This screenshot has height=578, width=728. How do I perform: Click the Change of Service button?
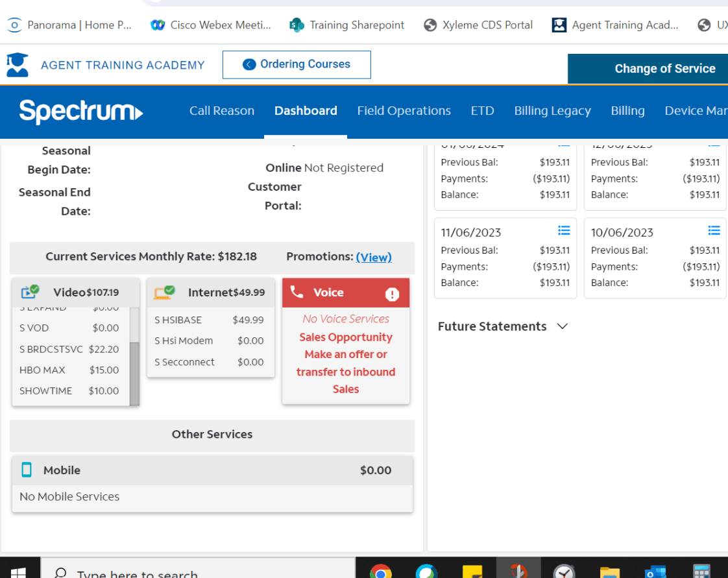[664, 69]
